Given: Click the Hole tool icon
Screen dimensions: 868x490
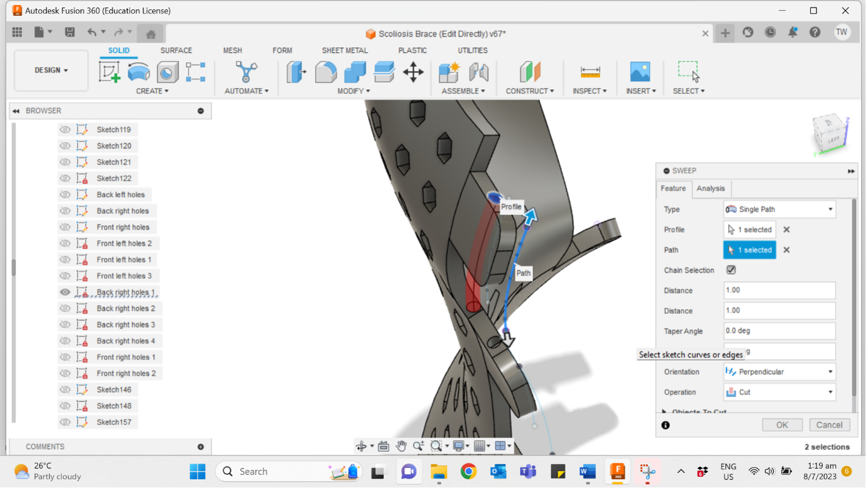Looking at the screenshot, I should coord(167,72).
